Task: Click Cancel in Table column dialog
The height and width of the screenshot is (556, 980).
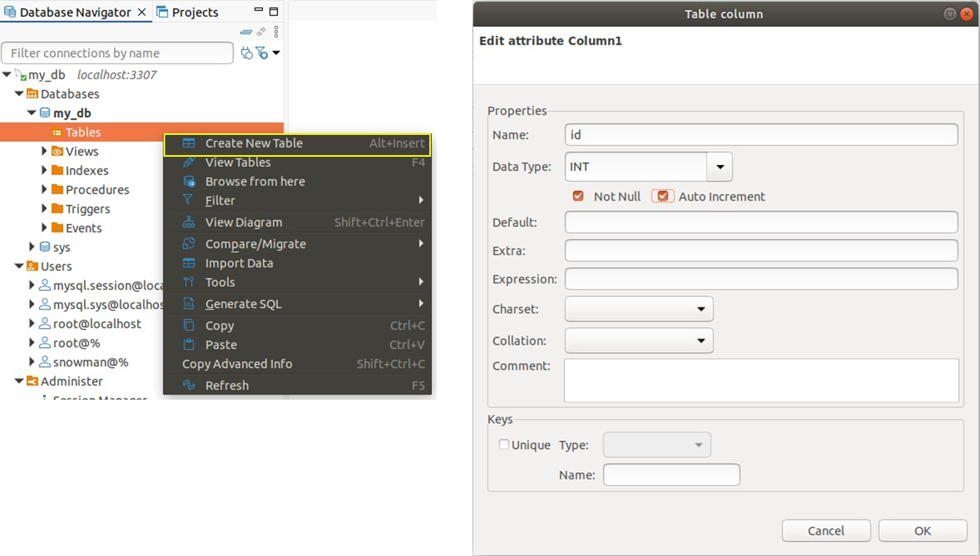Action: click(x=826, y=530)
